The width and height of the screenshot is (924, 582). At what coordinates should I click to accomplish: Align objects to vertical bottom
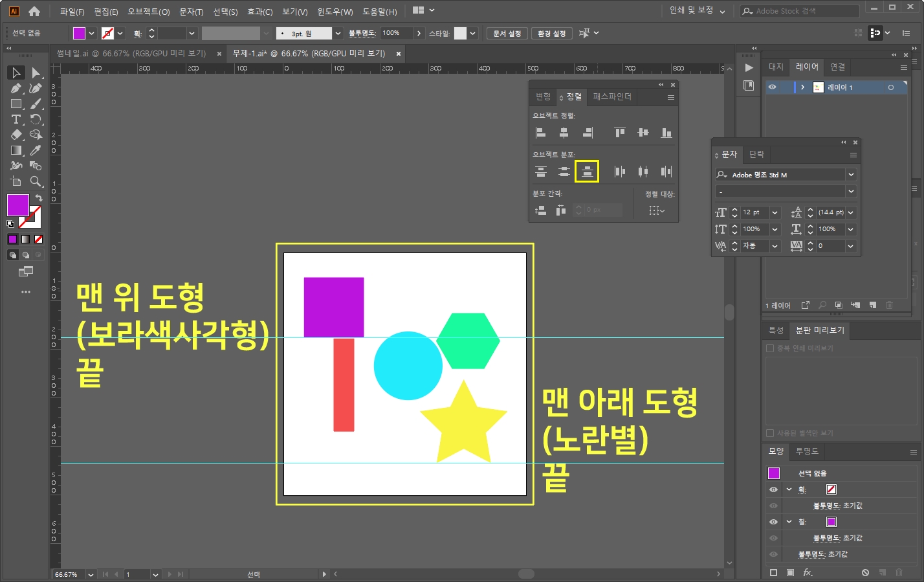666,133
